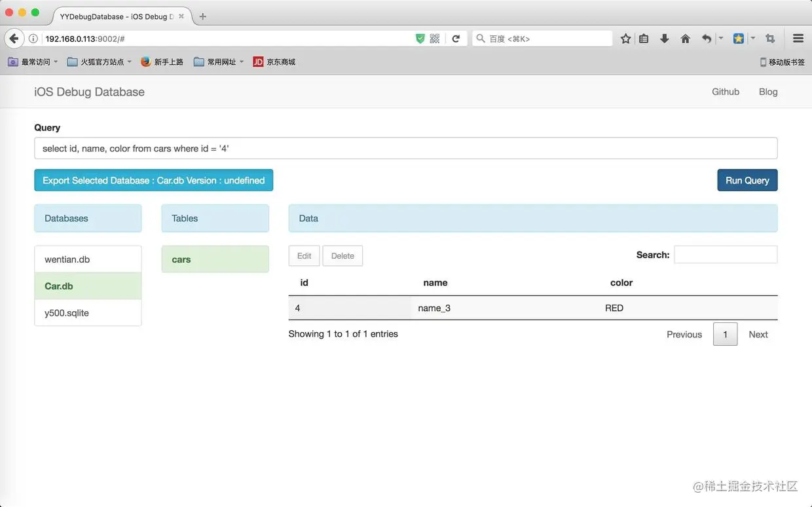The image size is (812, 507).
Task: Open the Blog link
Action: point(768,92)
